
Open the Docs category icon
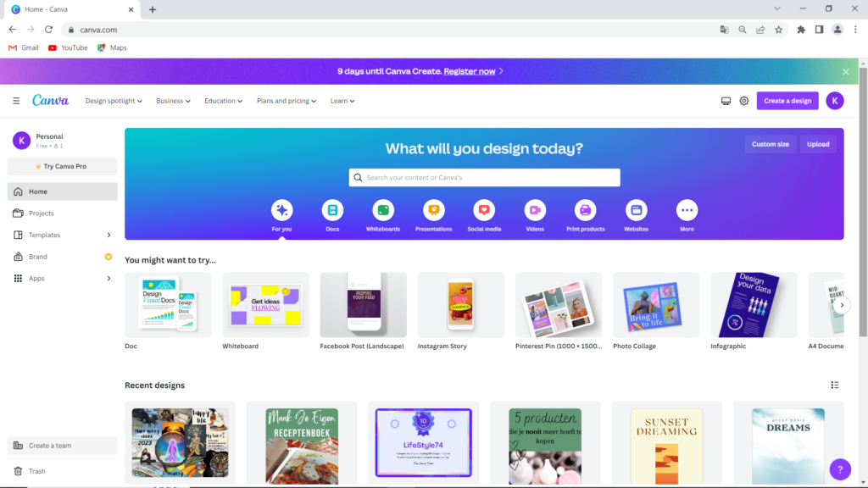[x=332, y=210]
